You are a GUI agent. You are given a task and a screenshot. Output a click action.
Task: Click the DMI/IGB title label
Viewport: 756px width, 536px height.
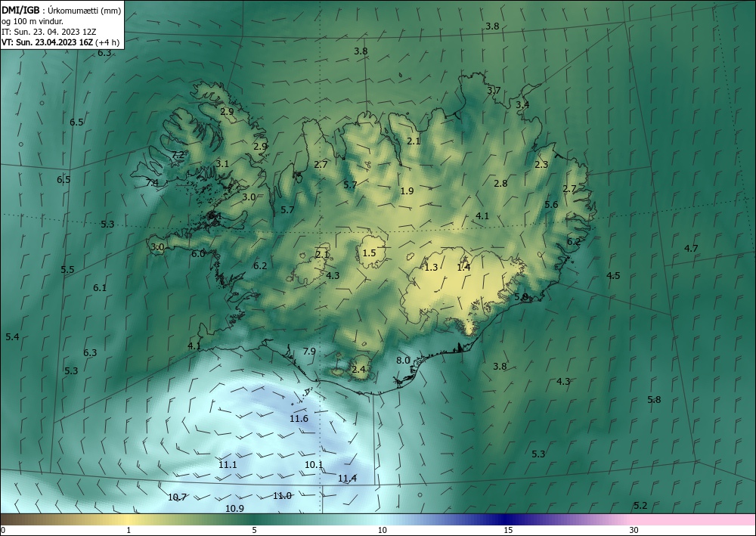(20, 11)
